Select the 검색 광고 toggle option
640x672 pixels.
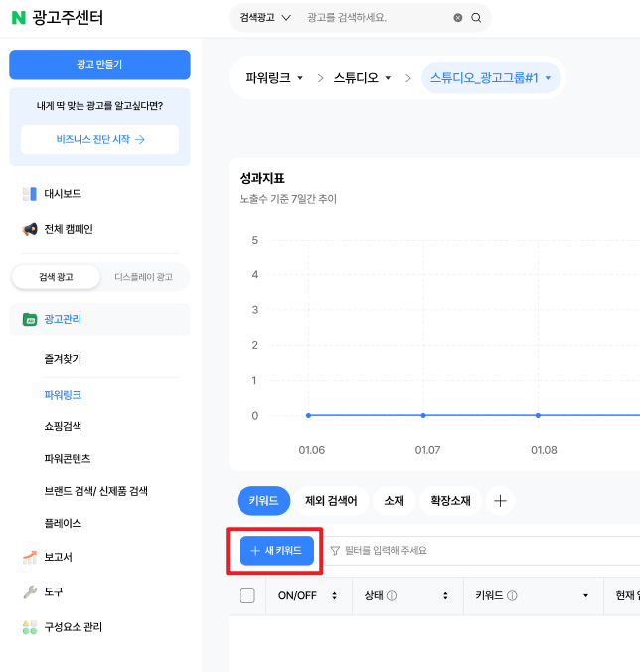click(56, 277)
